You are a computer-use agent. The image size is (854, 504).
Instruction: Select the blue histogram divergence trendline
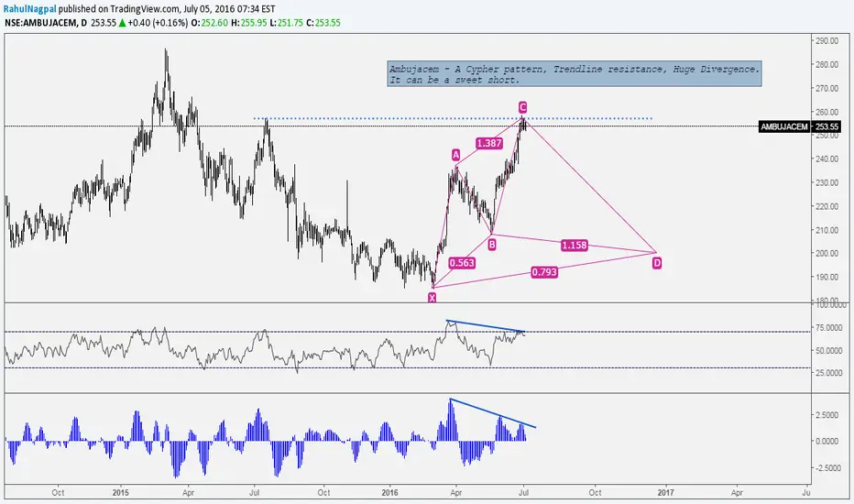tap(493, 413)
